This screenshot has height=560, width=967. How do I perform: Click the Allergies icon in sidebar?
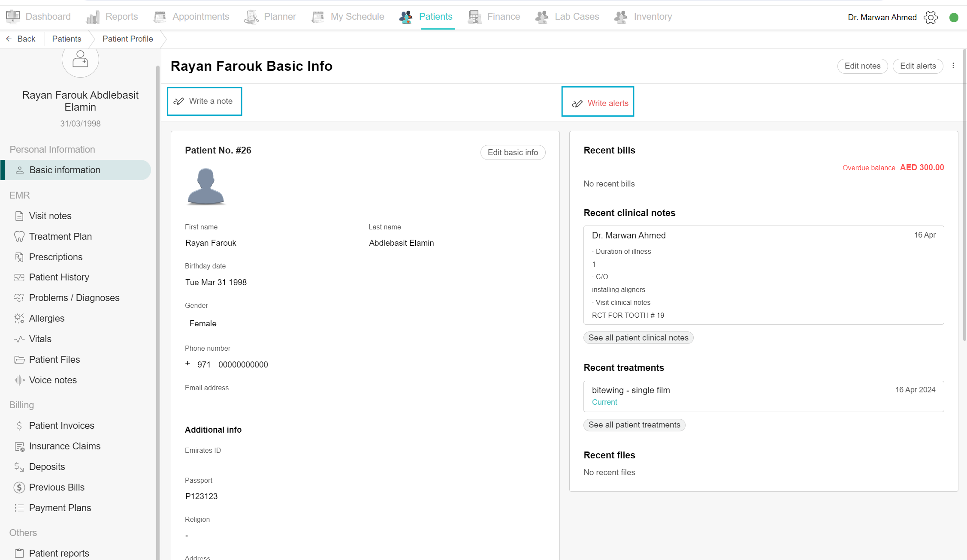point(19,319)
